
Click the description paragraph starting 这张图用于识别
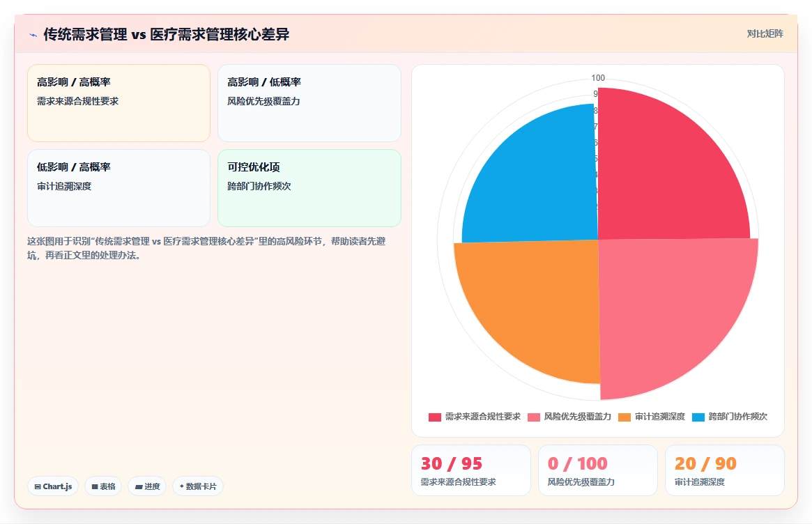pyautogui.click(x=206, y=248)
